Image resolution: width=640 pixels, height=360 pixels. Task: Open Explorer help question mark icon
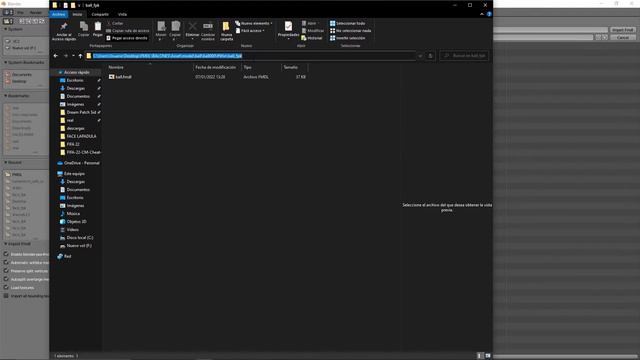[489, 14]
